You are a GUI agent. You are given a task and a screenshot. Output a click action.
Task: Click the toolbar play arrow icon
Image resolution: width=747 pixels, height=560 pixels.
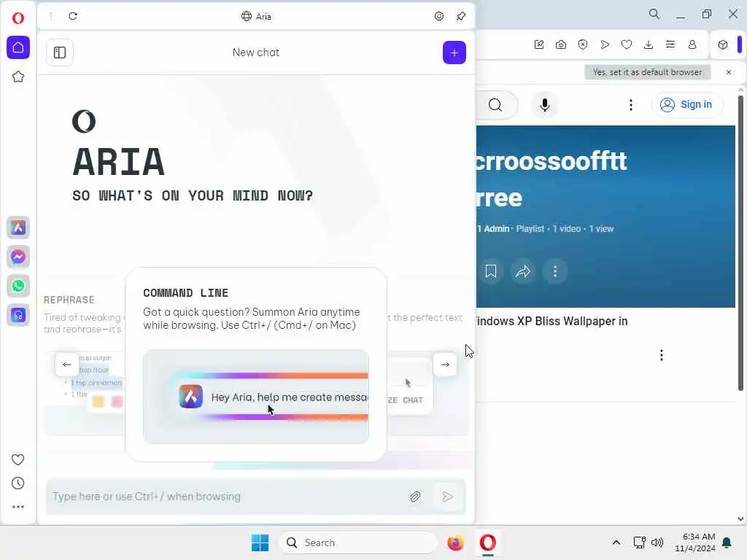(x=605, y=44)
